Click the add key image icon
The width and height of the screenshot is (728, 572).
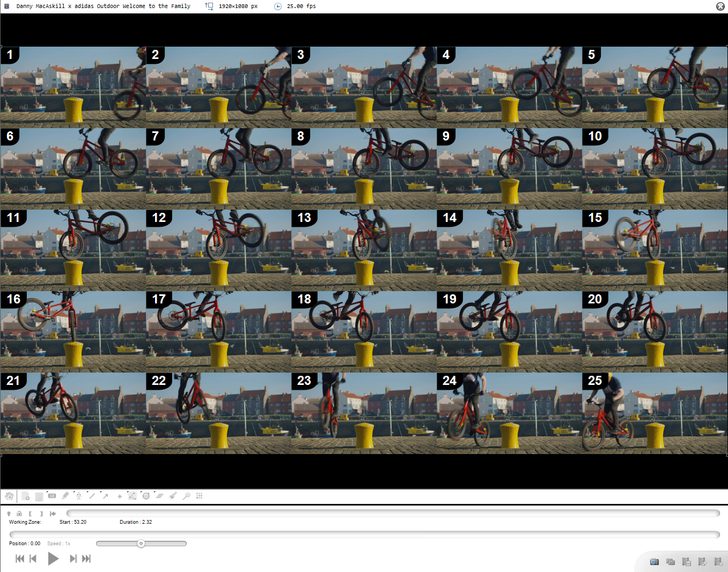click(x=25, y=496)
